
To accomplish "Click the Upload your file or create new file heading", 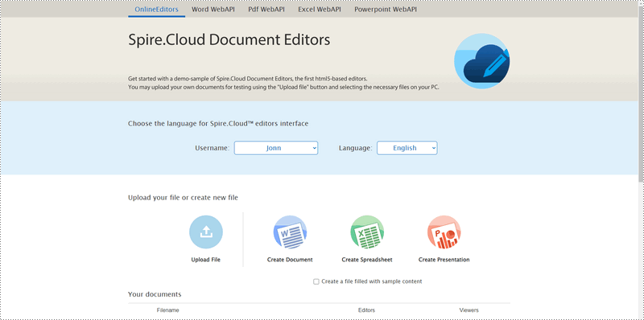I will [183, 198].
